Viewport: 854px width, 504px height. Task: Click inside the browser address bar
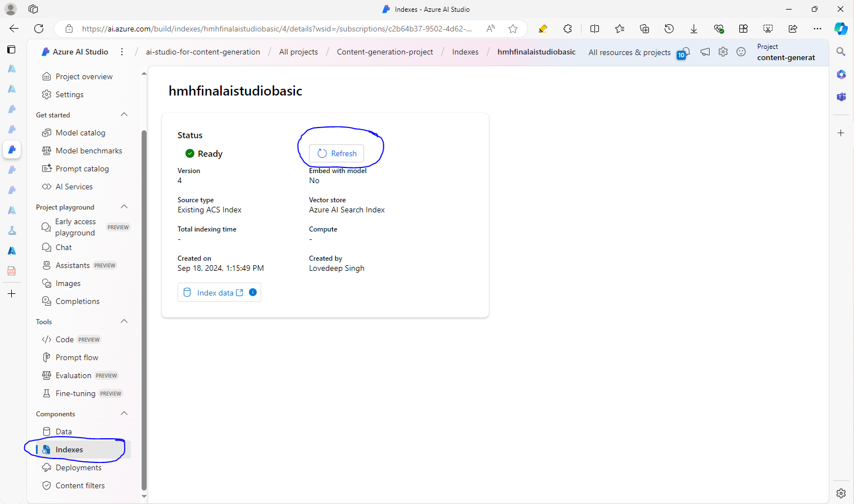(281, 29)
